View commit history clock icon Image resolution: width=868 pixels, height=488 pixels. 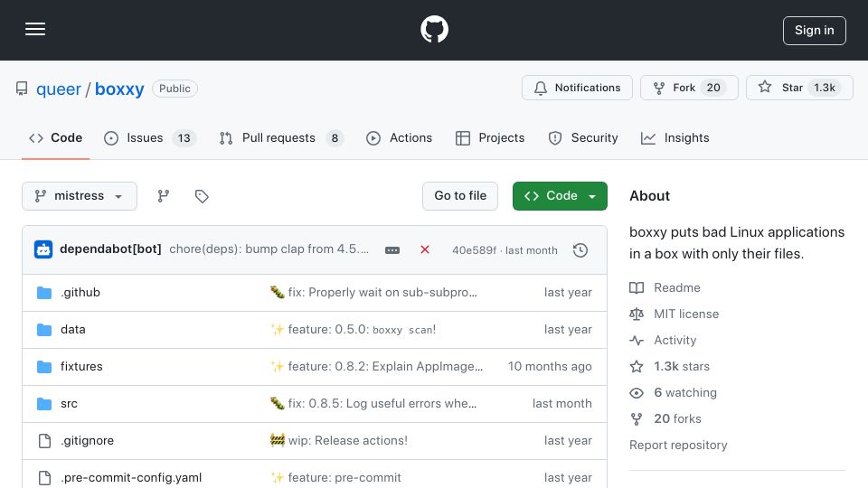click(580, 250)
